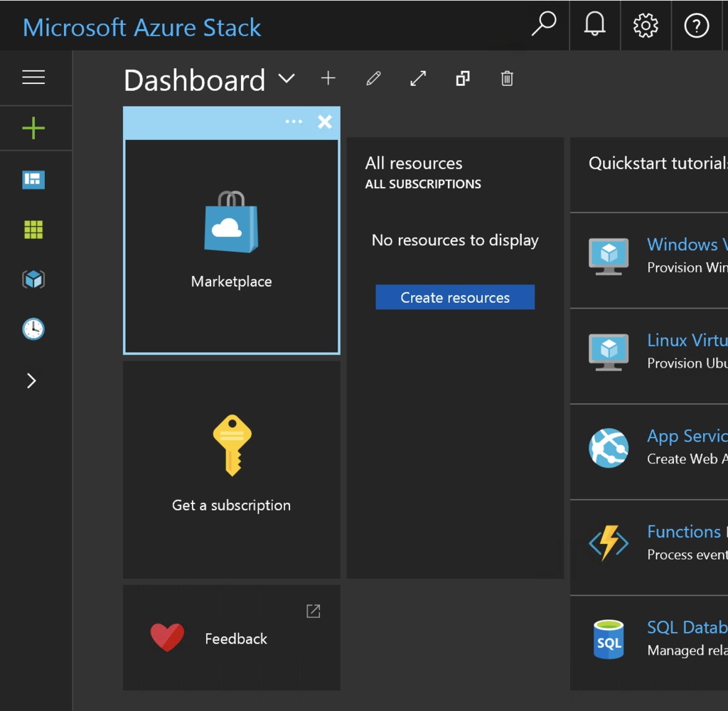
Task: Enter fullscreen with the expand arrows icon
Action: (x=418, y=78)
